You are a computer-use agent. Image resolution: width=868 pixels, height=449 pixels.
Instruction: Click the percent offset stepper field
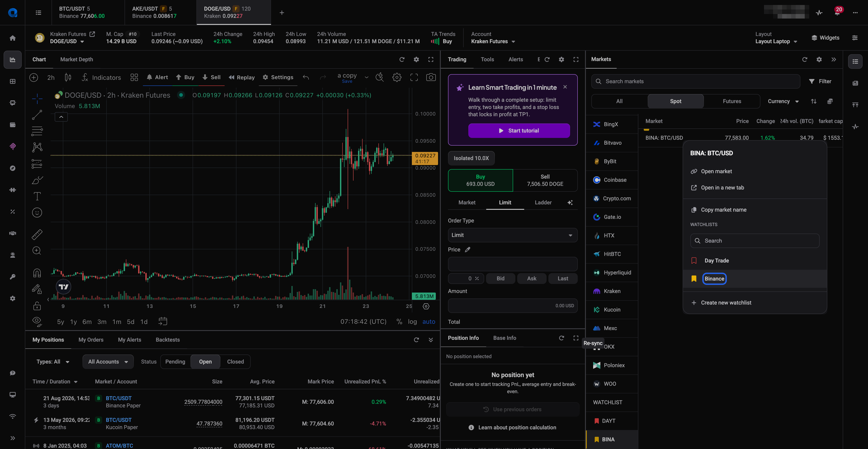466,279
